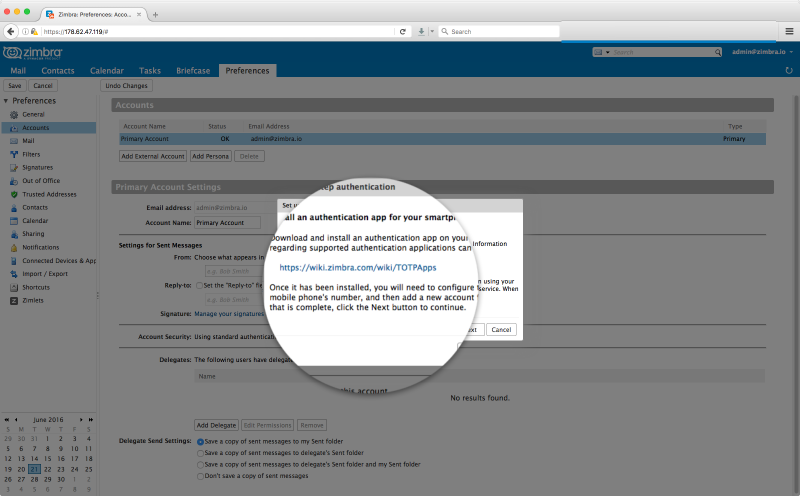800x496 pixels.
Task: Click the Zimbra logo
Action: coord(33,53)
